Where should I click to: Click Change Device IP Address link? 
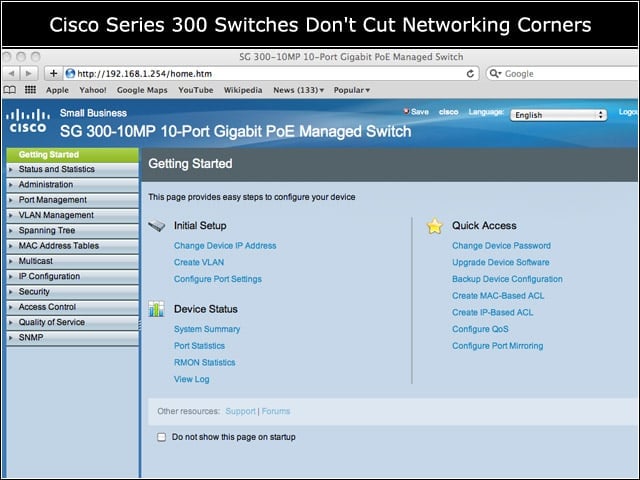pos(225,246)
